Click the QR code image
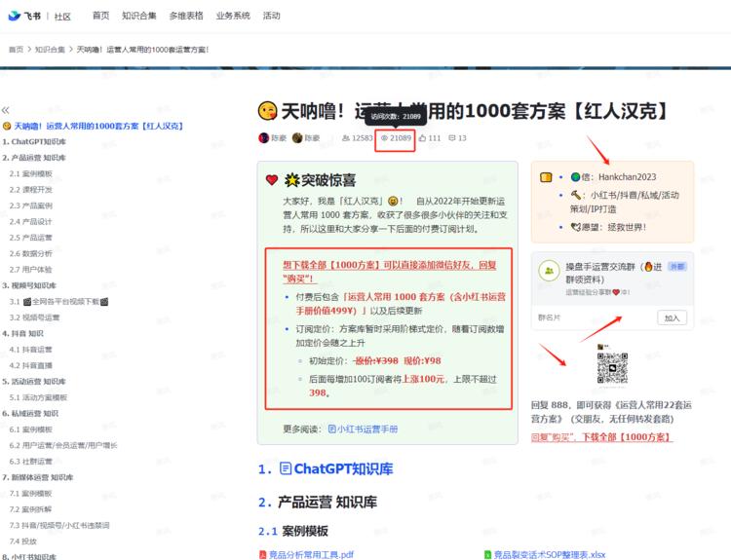 click(612, 367)
